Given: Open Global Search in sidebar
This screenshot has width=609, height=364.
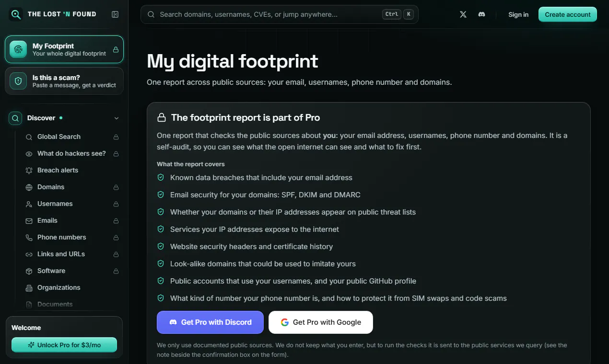Looking at the screenshot, I should 72,137.
